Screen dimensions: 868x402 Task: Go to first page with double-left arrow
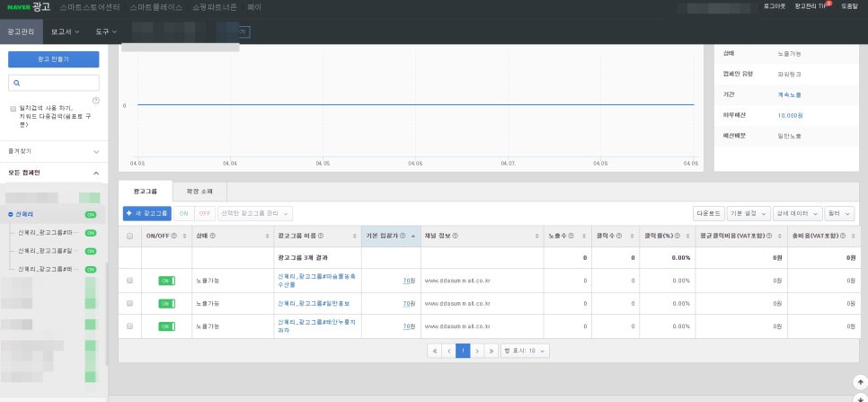[435, 351]
